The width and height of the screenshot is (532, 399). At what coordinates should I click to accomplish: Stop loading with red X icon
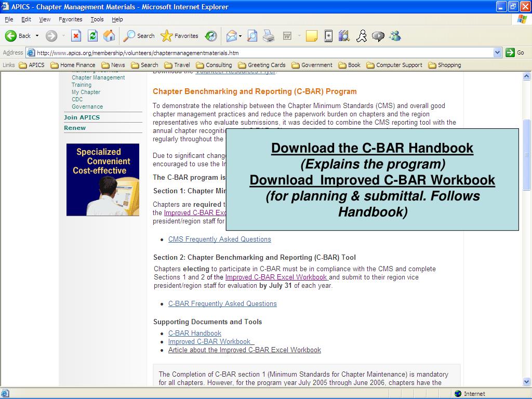click(76, 36)
